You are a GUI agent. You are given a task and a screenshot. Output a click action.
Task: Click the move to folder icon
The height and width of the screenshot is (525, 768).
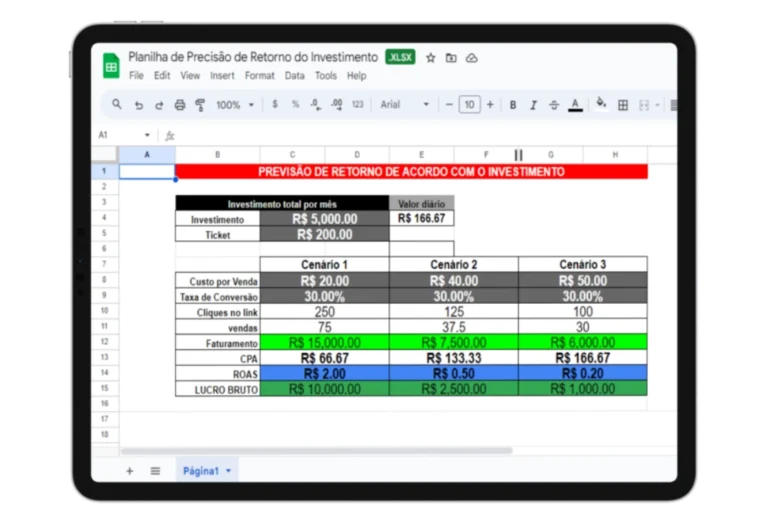tap(451, 58)
